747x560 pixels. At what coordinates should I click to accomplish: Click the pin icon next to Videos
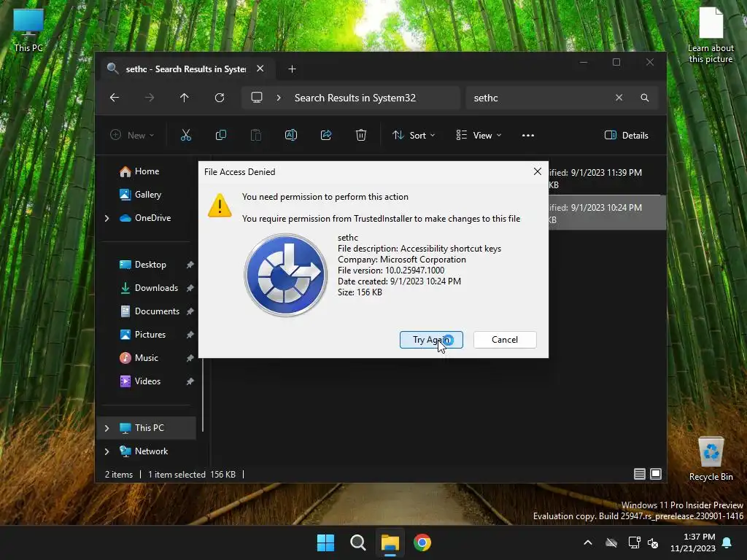click(x=190, y=381)
